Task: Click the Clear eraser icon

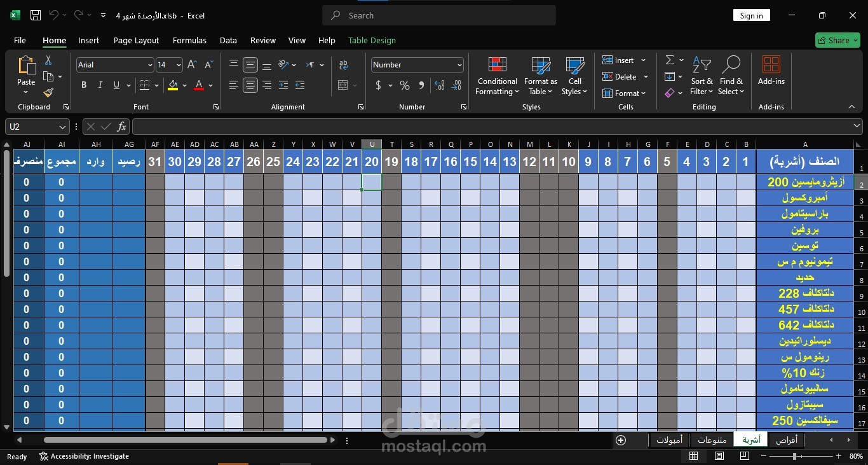Action: pyautogui.click(x=670, y=93)
